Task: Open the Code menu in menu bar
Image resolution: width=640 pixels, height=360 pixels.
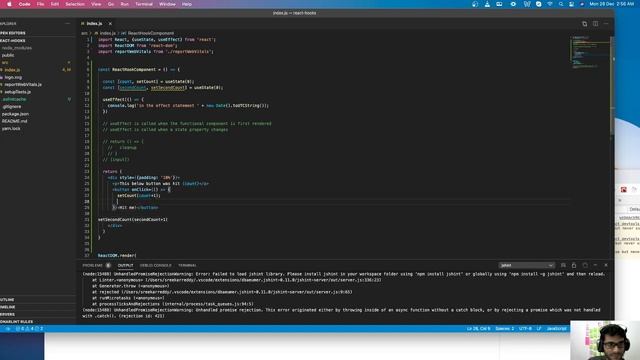Action: (24, 4)
